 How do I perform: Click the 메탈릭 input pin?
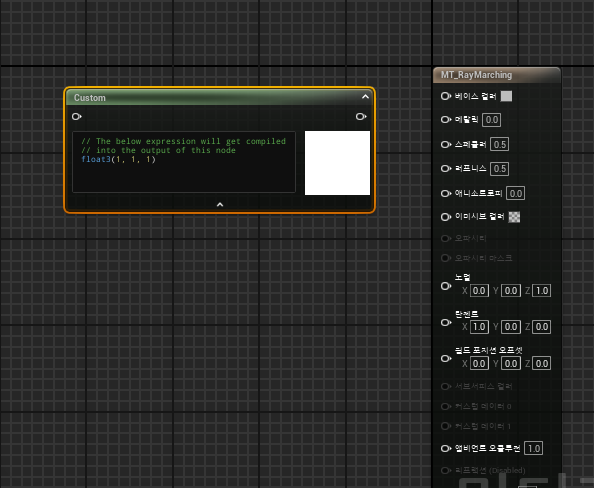[446, 120]
